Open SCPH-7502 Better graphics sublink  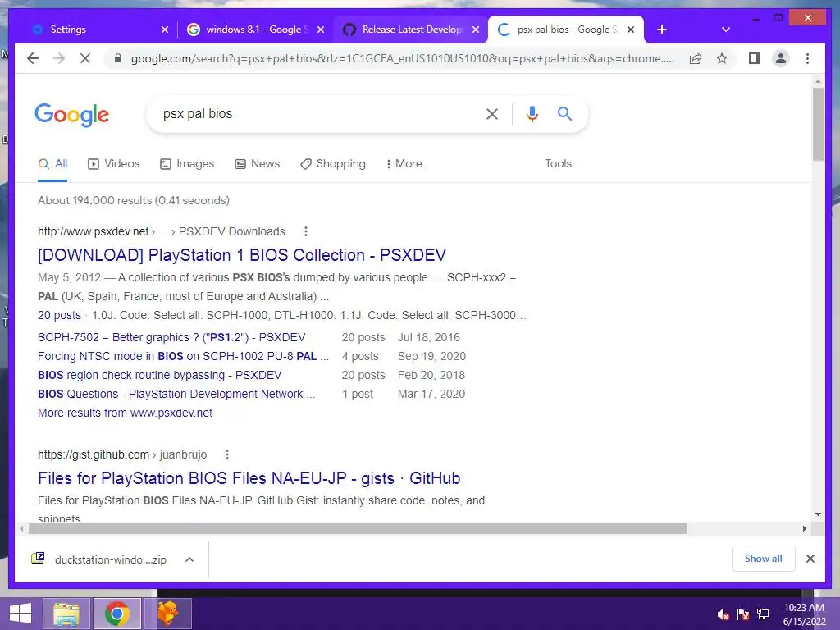coord(171,337)
